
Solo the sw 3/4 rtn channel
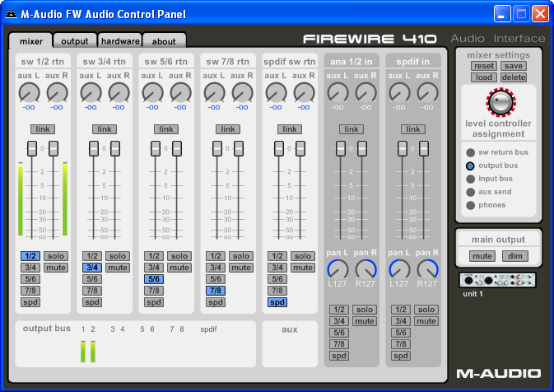pos(118,256)
